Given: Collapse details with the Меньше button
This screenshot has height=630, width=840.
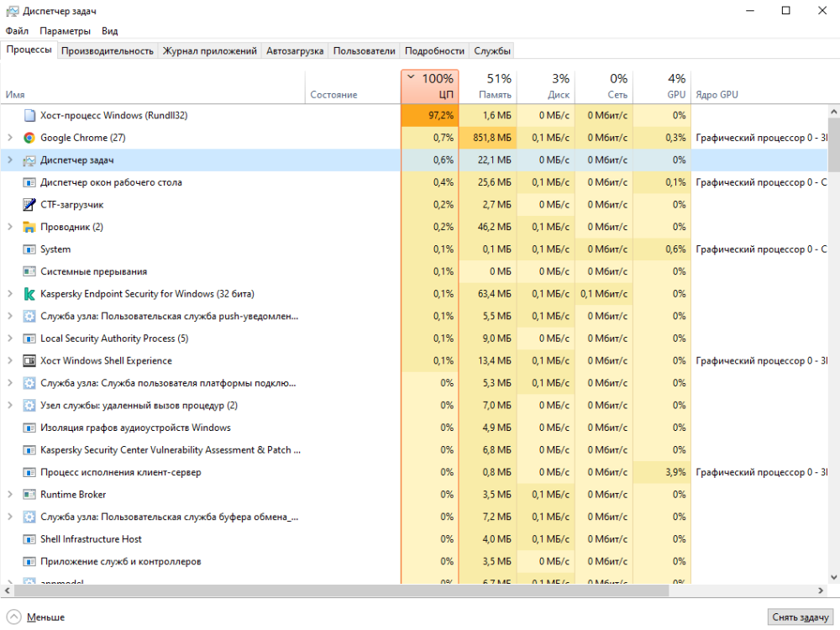Looking at the screenshot, I should pos(36,617).
